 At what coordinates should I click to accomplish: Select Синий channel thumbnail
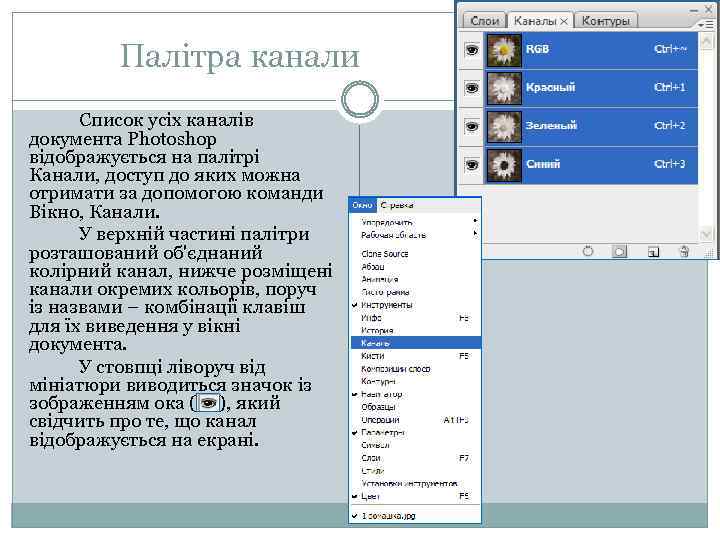coord(504,165)
